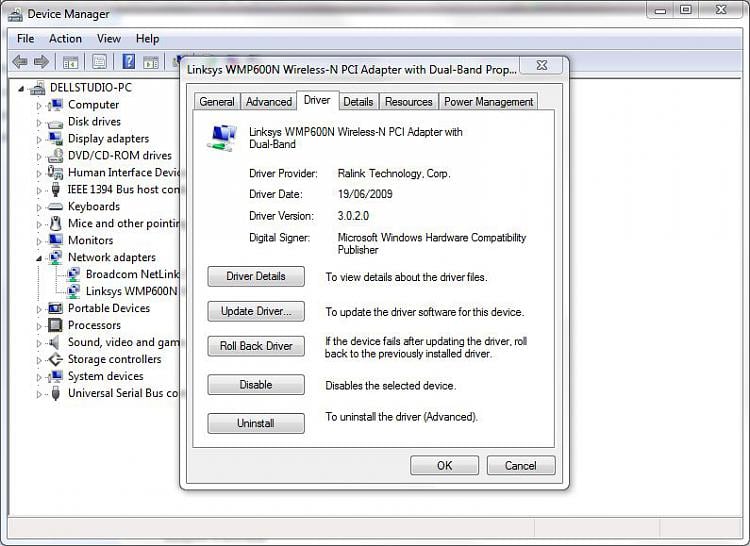Viewport: 750px width, 546px height.
Task: Expand the Processors node
Action: tap(39, 326)
